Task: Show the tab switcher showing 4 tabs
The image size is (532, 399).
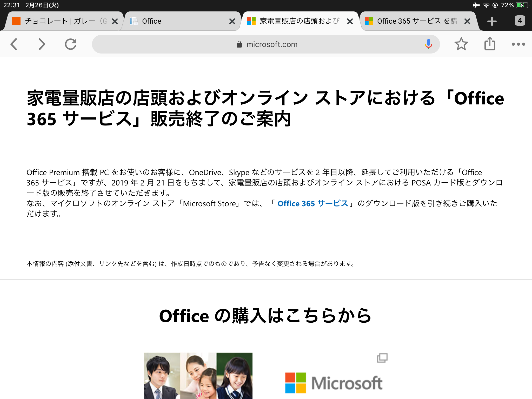Action: 520,21
